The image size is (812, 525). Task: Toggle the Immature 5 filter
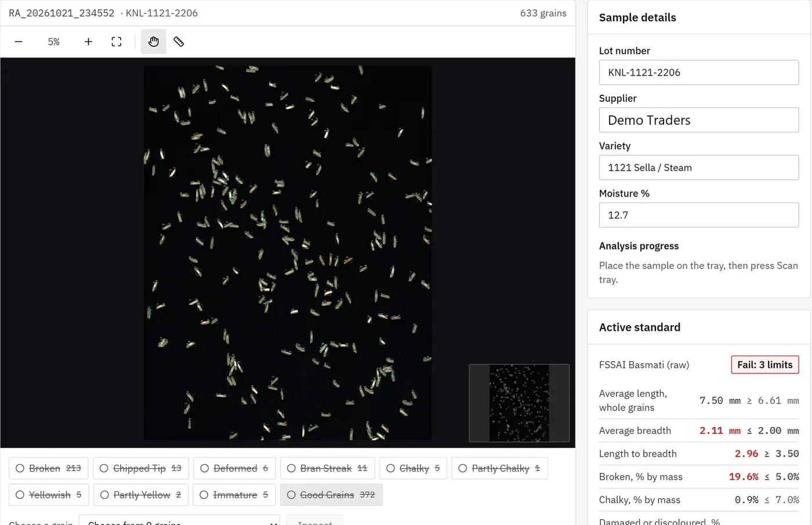[234, 495]
